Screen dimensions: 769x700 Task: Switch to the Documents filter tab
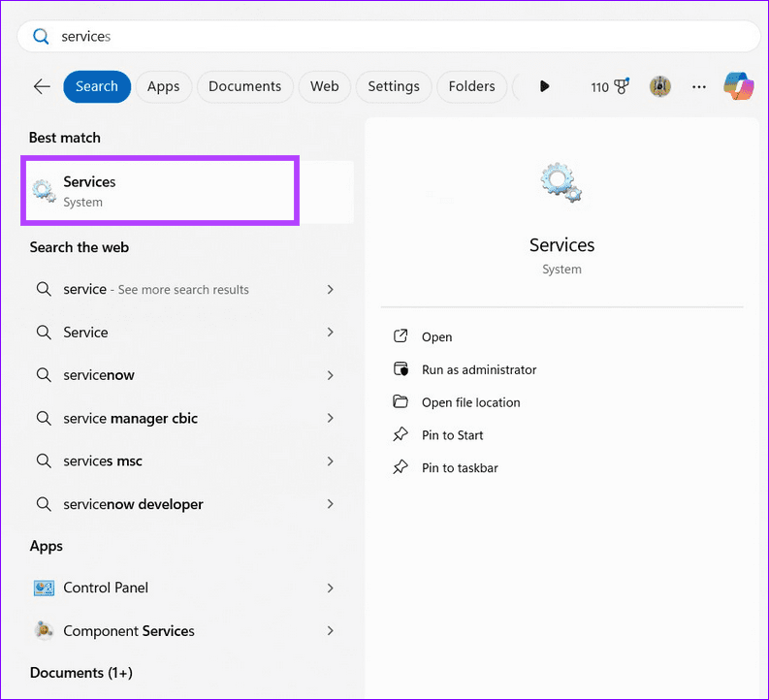click(x=245, y=86)
